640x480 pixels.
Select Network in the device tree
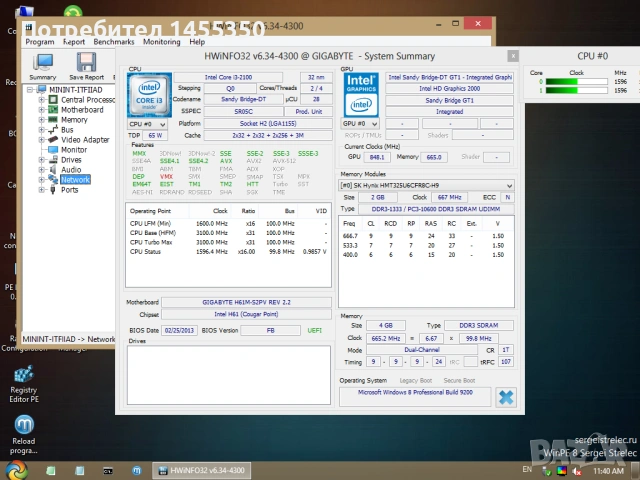75,180
